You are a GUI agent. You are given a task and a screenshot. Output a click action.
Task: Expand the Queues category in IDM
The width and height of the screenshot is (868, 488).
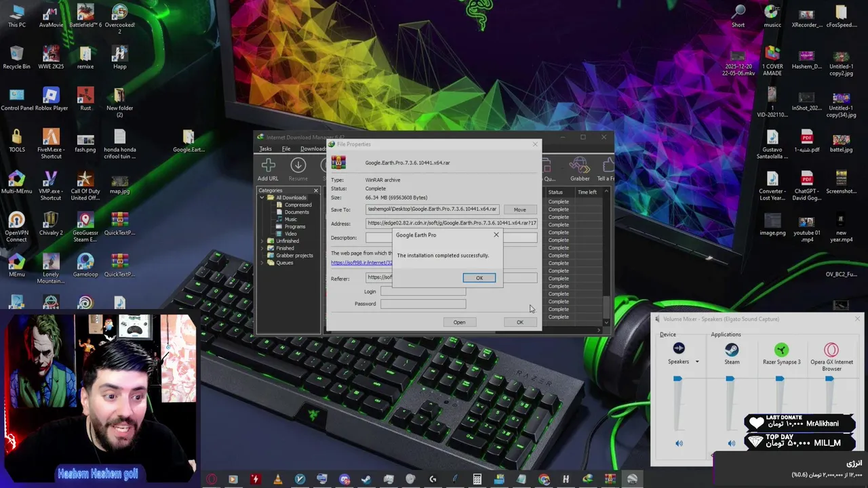click(x=262, y=263)
